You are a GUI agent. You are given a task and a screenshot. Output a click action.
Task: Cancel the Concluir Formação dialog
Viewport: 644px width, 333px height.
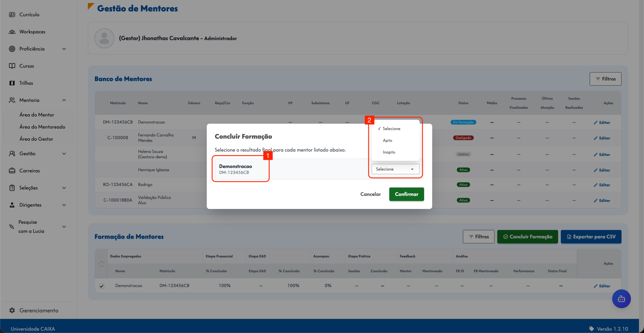(x=370, y=194)
